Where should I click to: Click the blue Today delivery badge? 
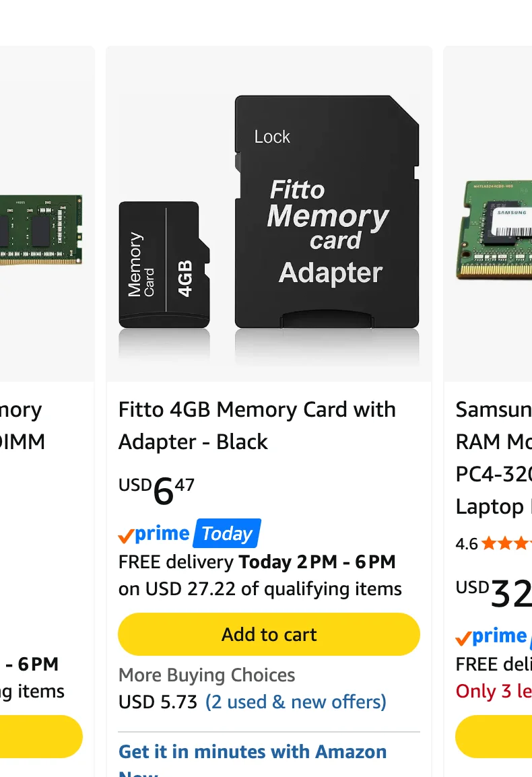point(227,533)
